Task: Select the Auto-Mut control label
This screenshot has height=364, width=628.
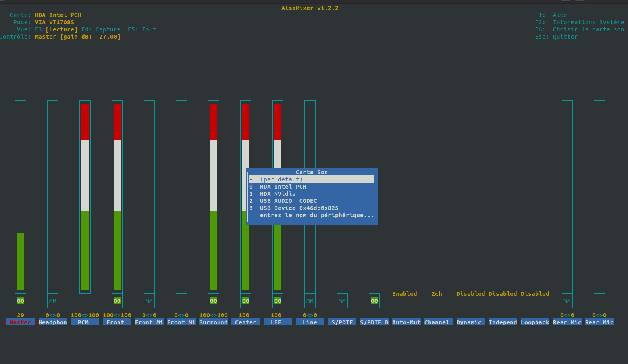Action: 406,322
